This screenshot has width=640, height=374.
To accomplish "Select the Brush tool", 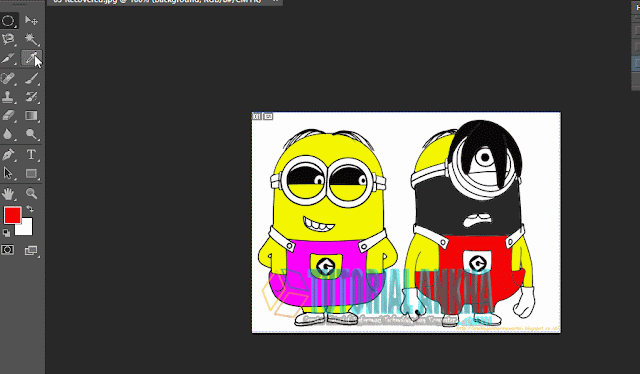I will (x=31, y=78).
